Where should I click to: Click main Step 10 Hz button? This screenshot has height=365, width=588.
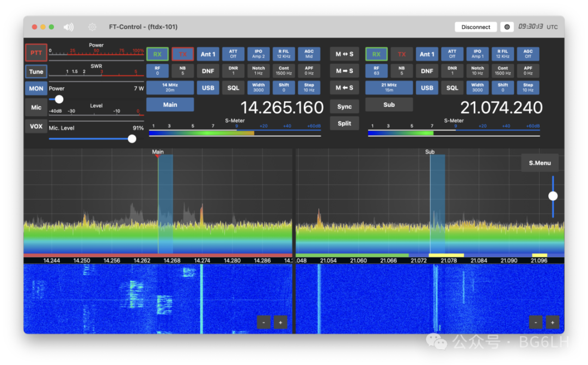(x=309, y=88)
